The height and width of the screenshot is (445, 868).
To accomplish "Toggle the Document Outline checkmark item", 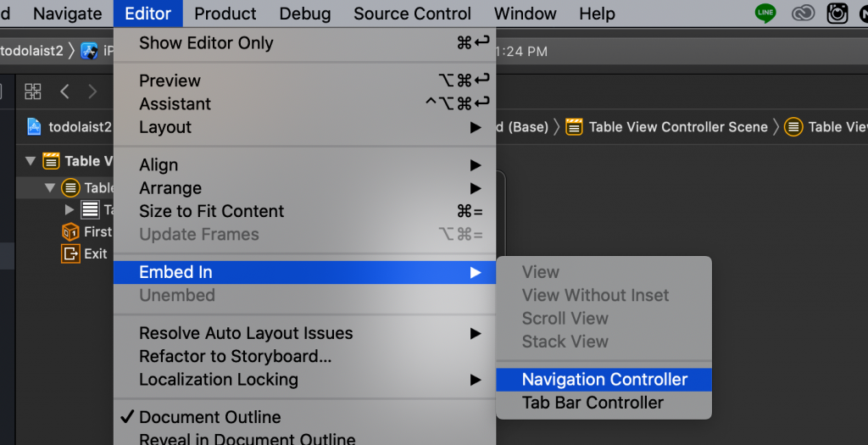I will coord(210,417).
